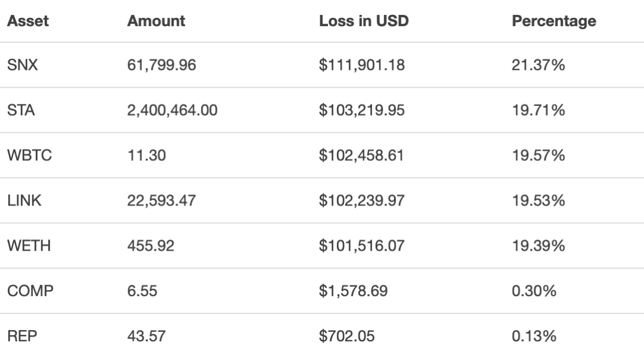The width and height of the screenshot is (644, 358).
Task: Click the $1,578.69 COMP loss value
Action: coord(353,291)
